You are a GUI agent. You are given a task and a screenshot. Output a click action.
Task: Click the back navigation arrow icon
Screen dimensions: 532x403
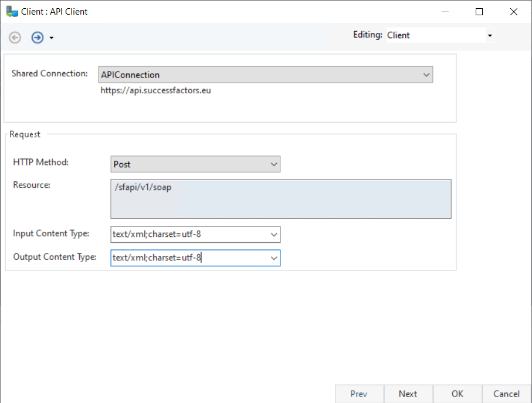tap(15, 38)
